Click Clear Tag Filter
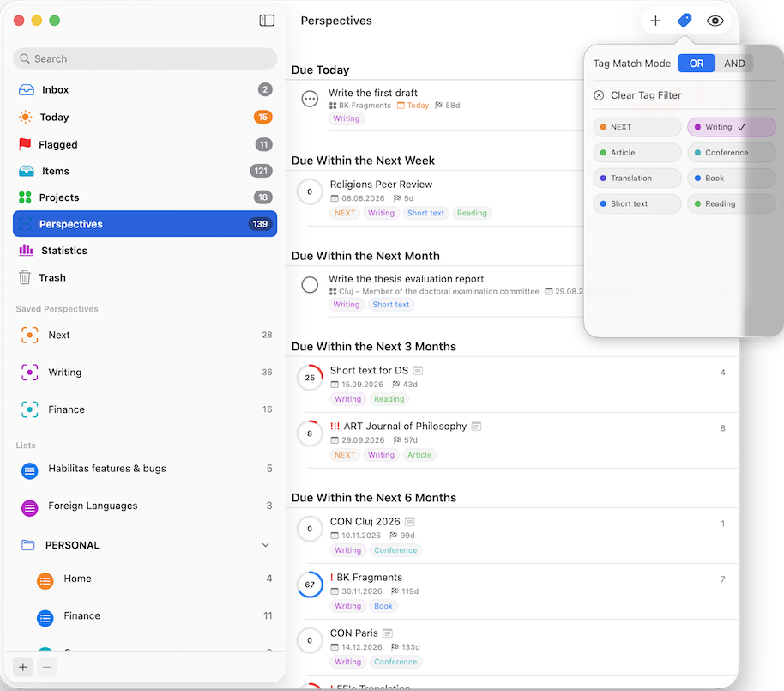This screenshot has height=691, width=784. click(x=637, y=95)
